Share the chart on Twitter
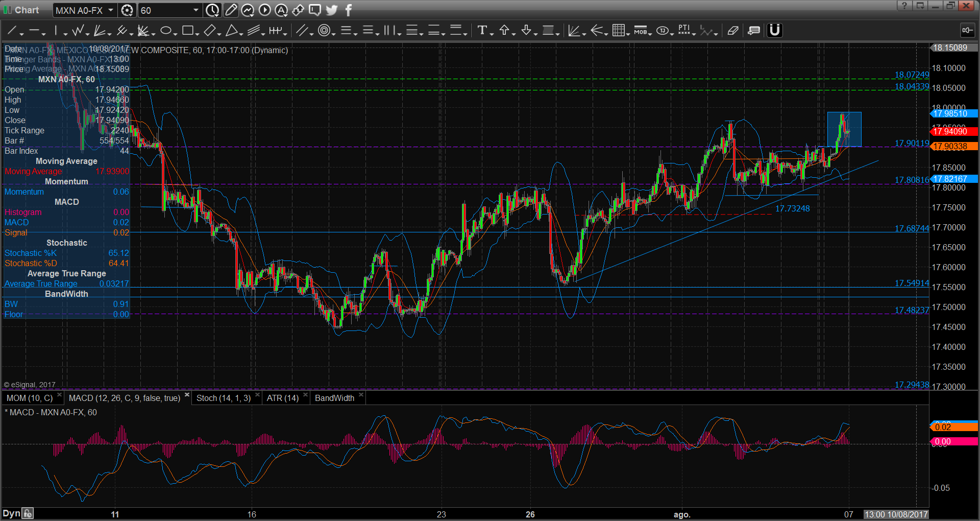Screen dimensions: 980x521 coord(332,10)
